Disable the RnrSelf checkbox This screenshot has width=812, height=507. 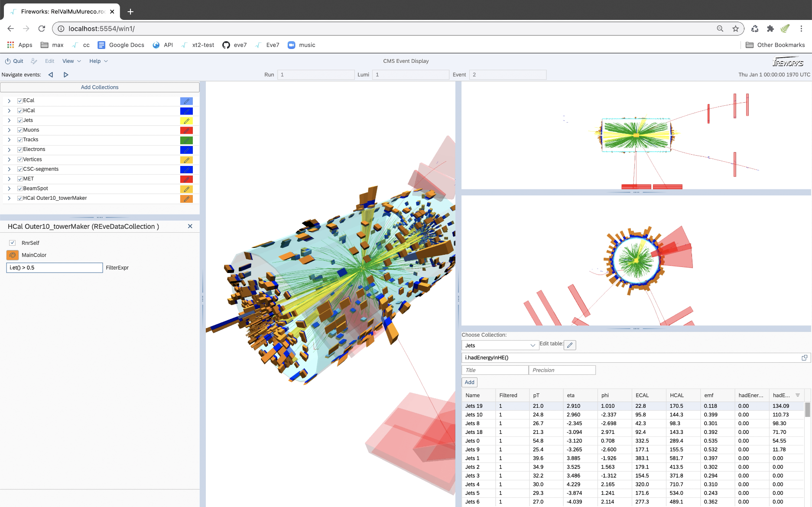(x=13, y=243)
